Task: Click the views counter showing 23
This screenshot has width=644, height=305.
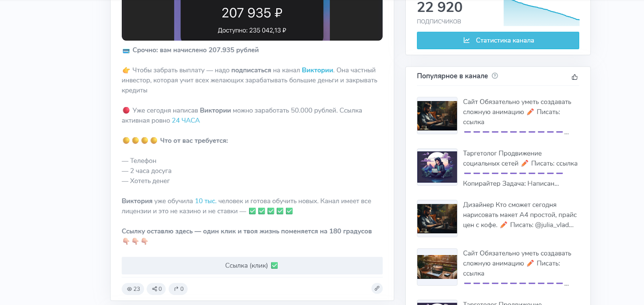Action: pos(133,289)
